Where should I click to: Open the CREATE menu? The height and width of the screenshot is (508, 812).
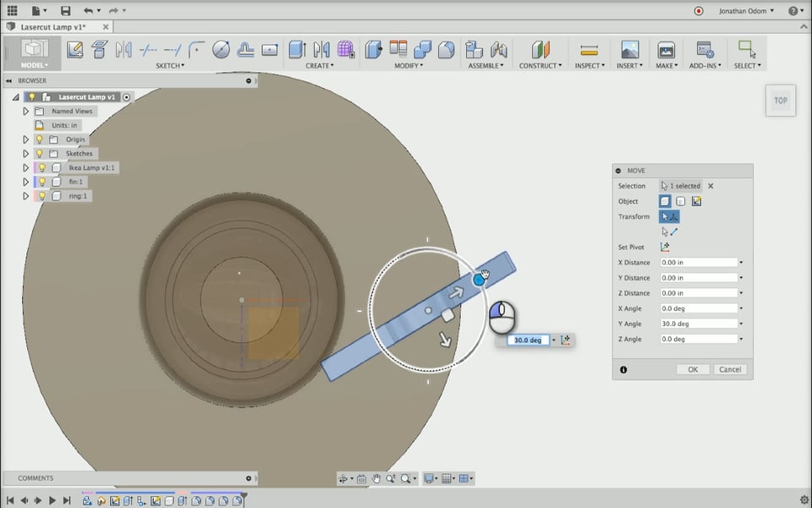320,66
